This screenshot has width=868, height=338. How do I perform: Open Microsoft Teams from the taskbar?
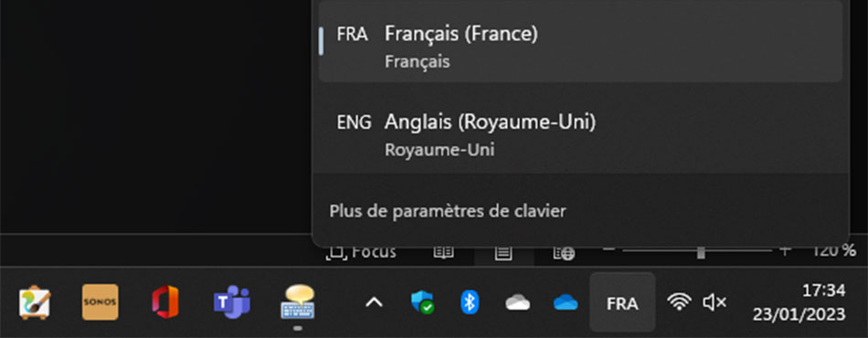tap(232, 302)
